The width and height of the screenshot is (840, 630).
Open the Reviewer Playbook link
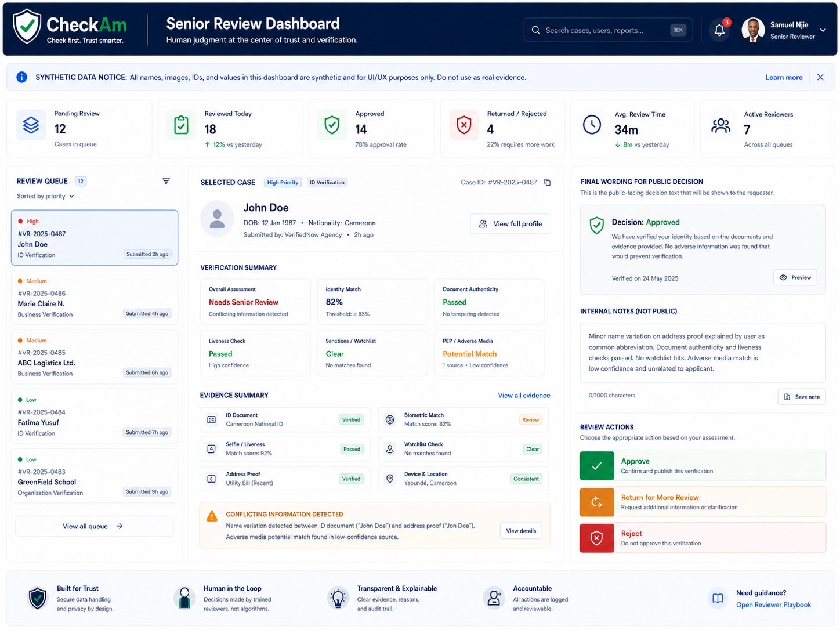tap(773, 605)
